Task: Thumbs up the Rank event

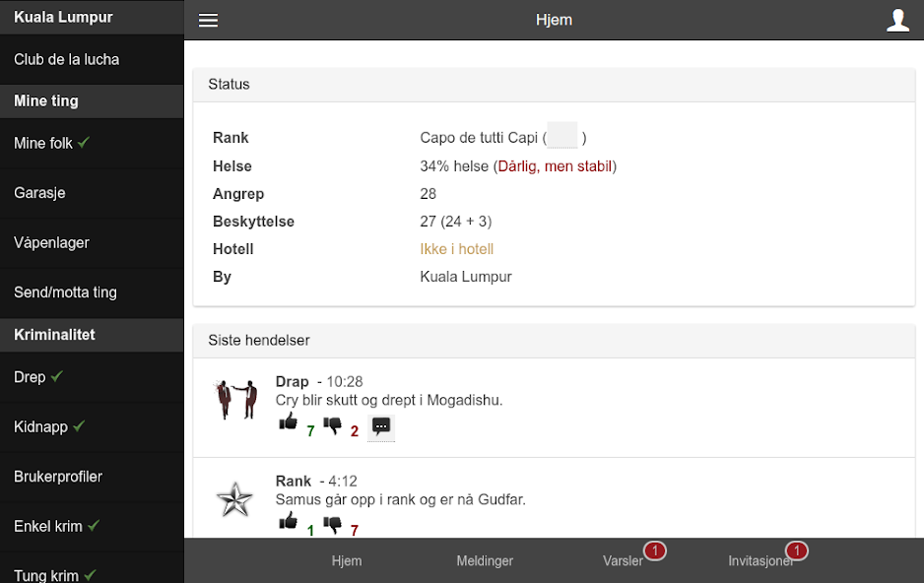Action: [x=288, y=522]
